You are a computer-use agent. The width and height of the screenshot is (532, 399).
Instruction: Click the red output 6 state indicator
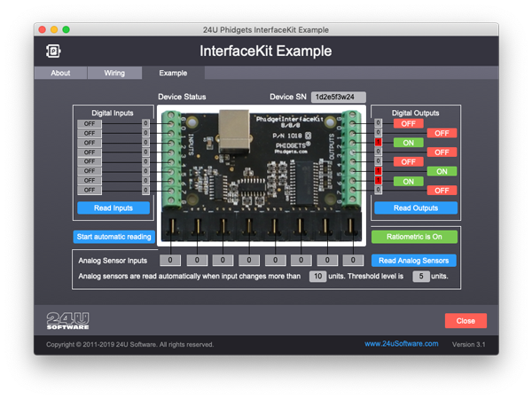click(x=378, y=180)
